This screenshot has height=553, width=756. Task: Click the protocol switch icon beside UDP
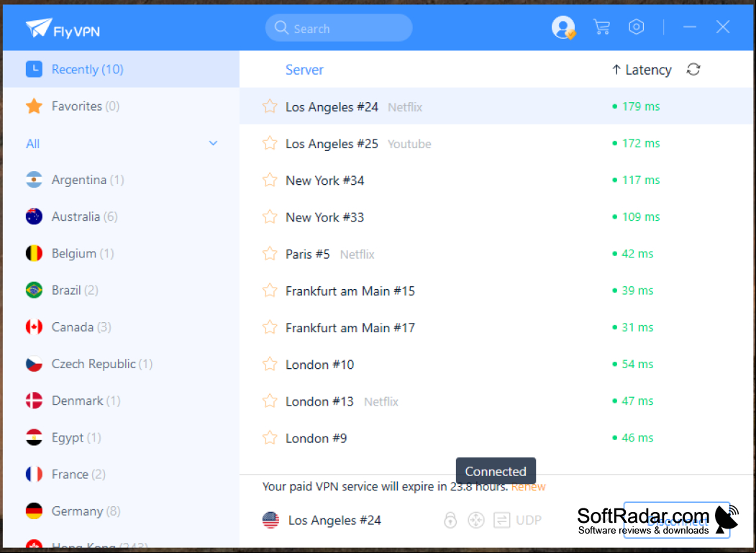501,520
